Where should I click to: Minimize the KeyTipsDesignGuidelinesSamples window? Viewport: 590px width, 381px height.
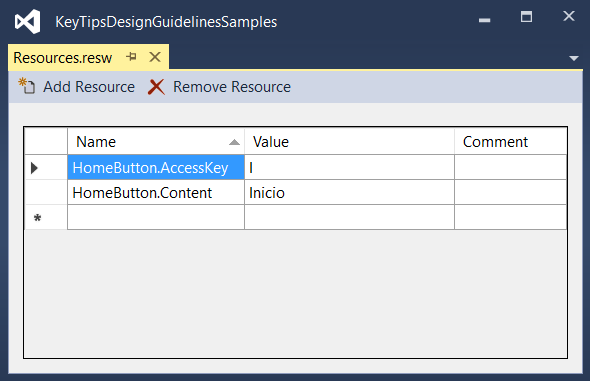click(x=484, y=20)
